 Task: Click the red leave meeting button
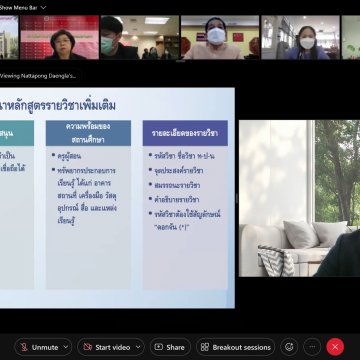pos(335,347)
